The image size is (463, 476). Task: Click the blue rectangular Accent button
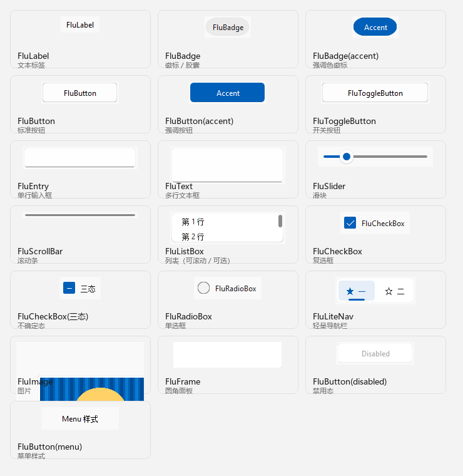pyautogui.click(x=227, y=93)
